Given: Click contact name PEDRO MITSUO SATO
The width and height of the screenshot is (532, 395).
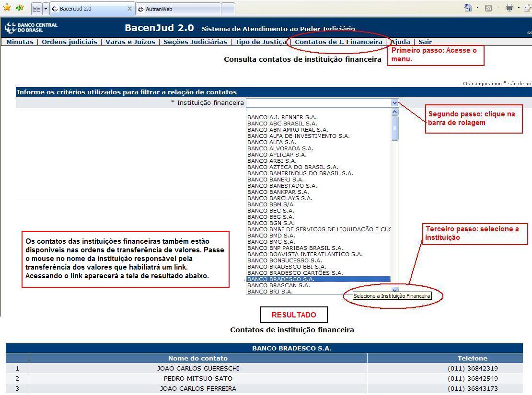Looking at the screenshot, I should [x=198, y=378].
